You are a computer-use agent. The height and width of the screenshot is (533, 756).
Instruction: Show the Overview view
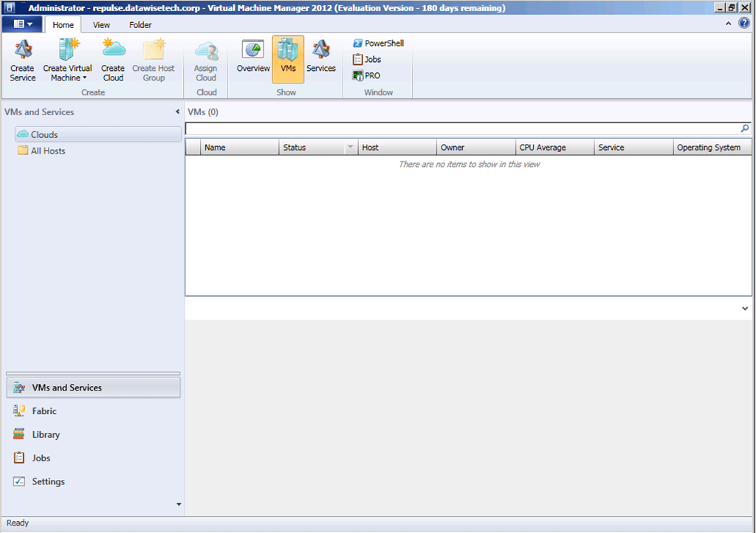tap(253, 57)
